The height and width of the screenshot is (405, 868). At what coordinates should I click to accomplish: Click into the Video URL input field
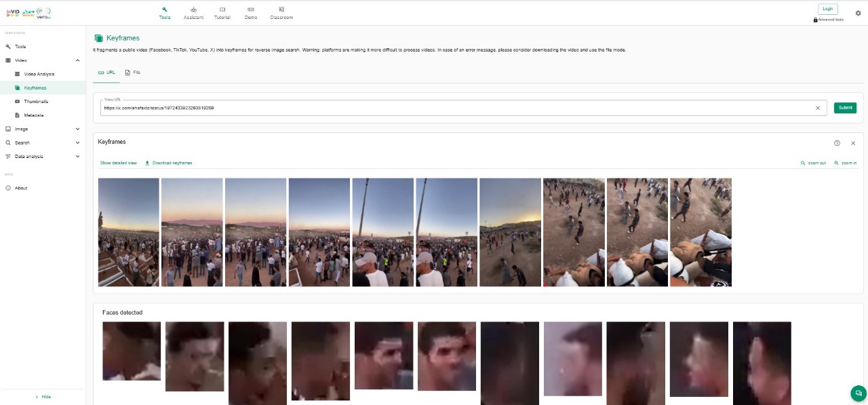(454, 108)
